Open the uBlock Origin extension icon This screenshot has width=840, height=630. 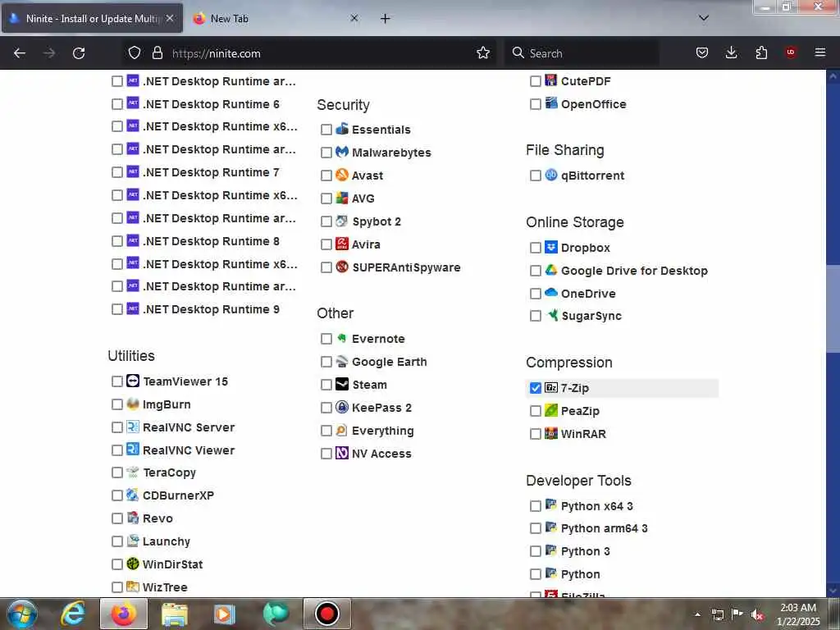[790, 52]
